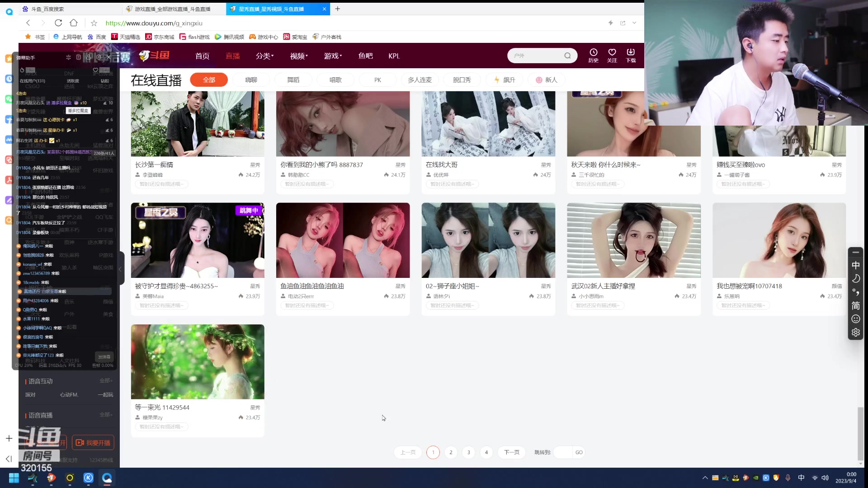
Task: Click the share icon in the address bar
Action: coord(623,23)
